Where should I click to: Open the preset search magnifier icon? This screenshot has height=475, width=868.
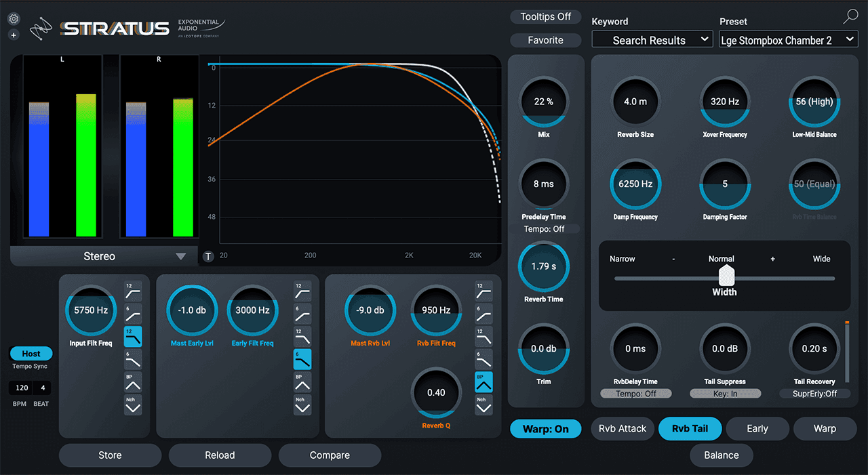850,18
